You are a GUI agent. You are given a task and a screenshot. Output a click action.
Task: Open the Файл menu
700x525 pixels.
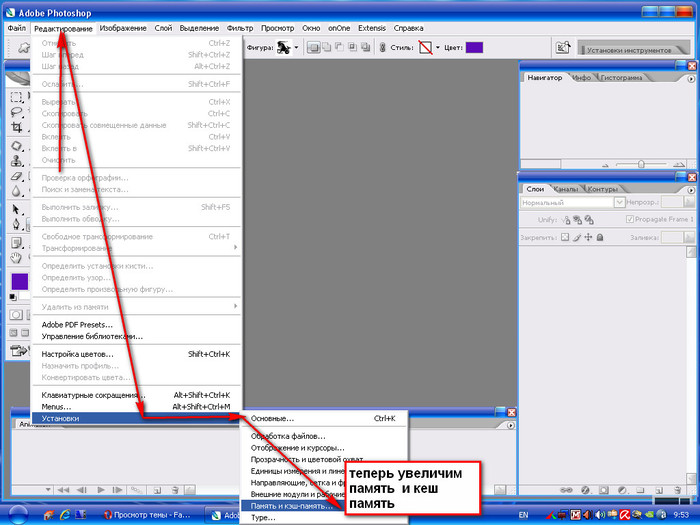pos(17,28)
